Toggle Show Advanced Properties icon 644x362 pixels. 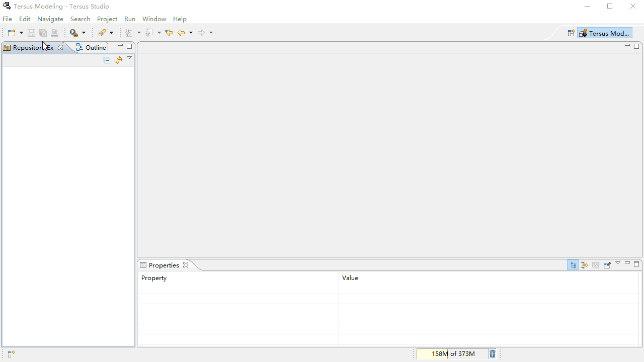584,265
